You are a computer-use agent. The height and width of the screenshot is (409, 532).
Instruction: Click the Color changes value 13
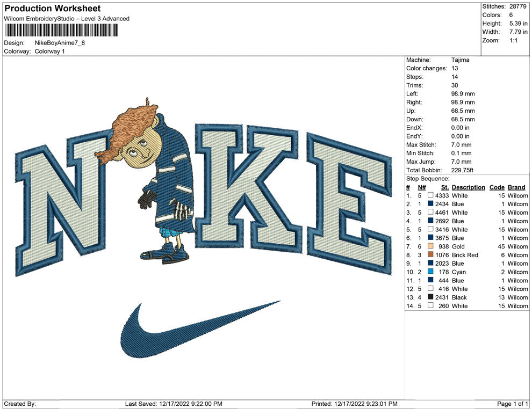pos(455,69)
